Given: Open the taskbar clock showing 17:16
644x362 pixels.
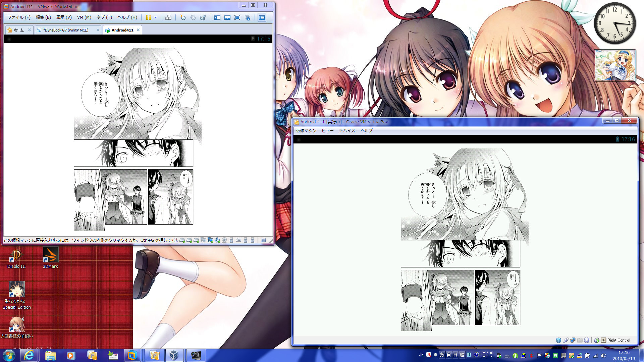Looking at the screenshot, I should point(624,355).
